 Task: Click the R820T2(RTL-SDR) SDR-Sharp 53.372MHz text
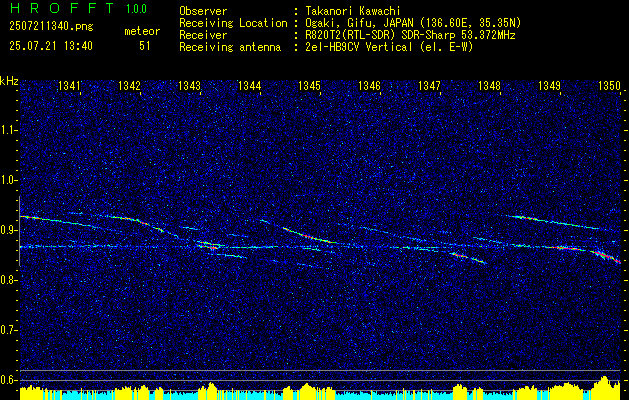[x=409, y=35]
